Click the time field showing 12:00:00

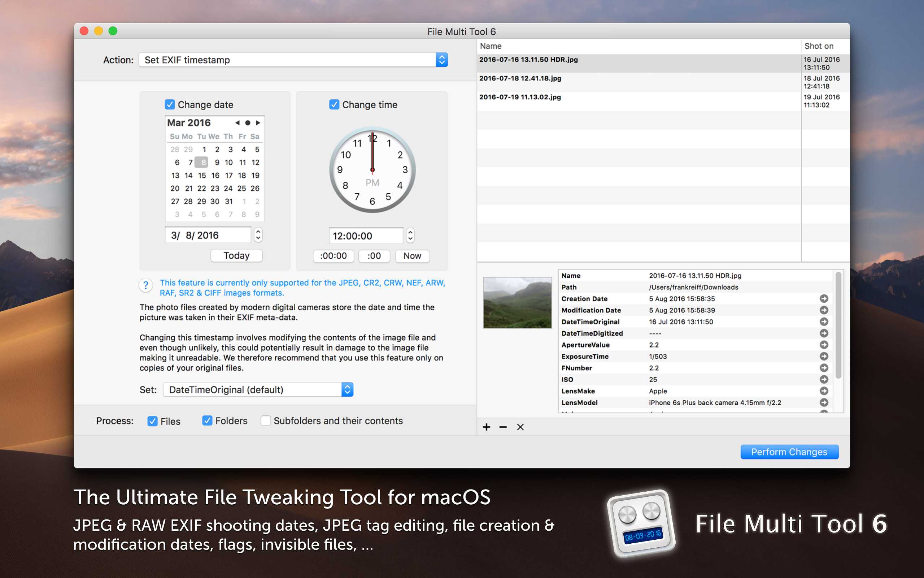(366, 236)
